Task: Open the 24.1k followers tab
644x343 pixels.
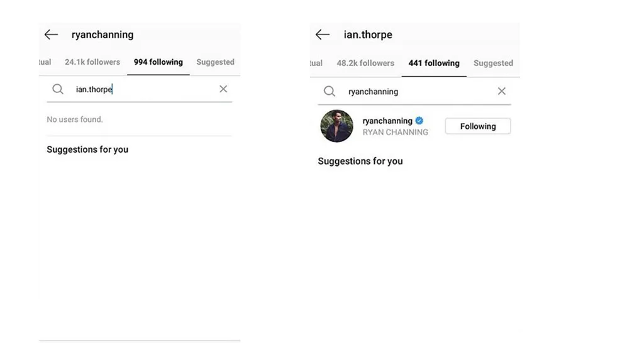Action: tap(92, 62)
